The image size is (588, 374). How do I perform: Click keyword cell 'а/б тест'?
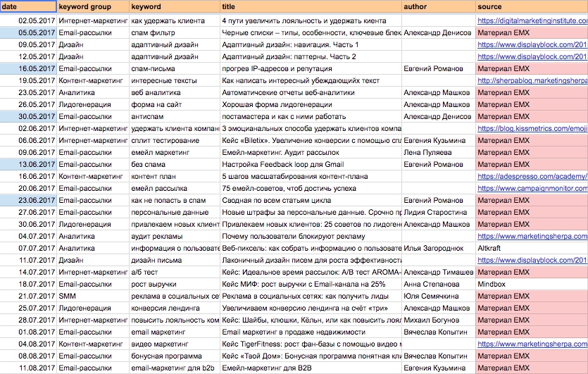click(175, 273)
